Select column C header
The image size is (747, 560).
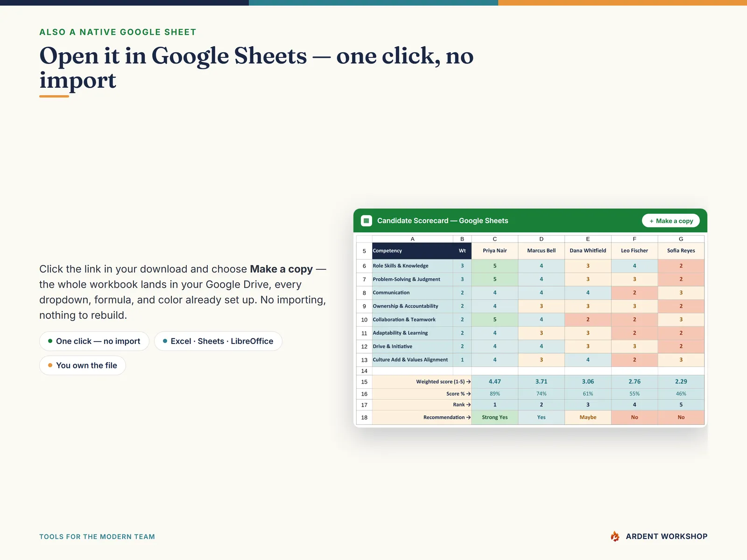495,239
